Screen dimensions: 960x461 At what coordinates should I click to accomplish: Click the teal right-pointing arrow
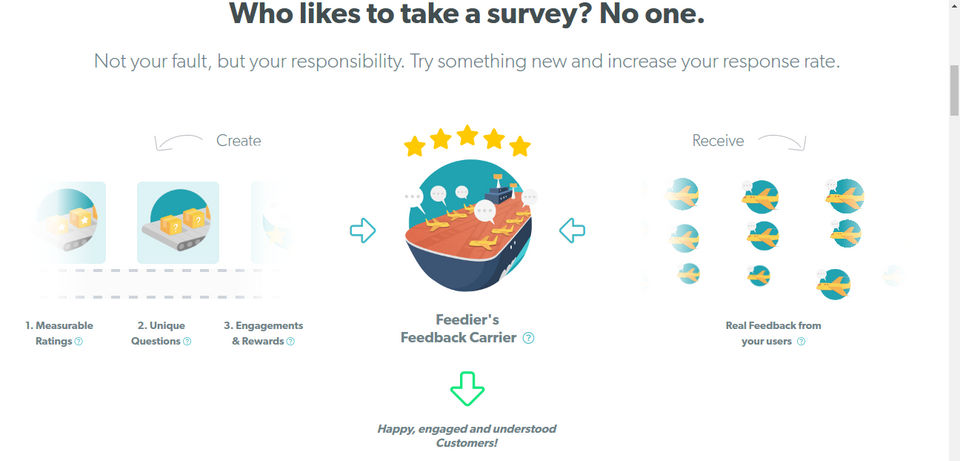point(362,231)
